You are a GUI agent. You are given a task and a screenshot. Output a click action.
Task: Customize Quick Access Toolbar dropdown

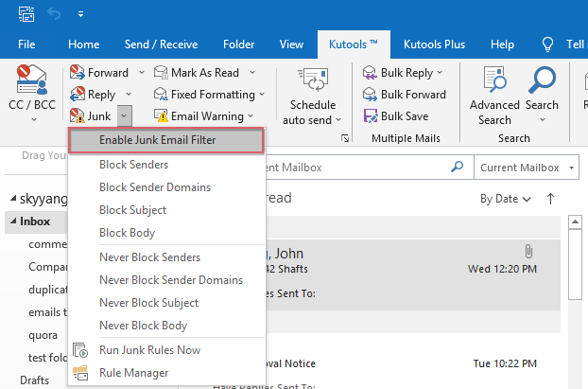[80, 14]
